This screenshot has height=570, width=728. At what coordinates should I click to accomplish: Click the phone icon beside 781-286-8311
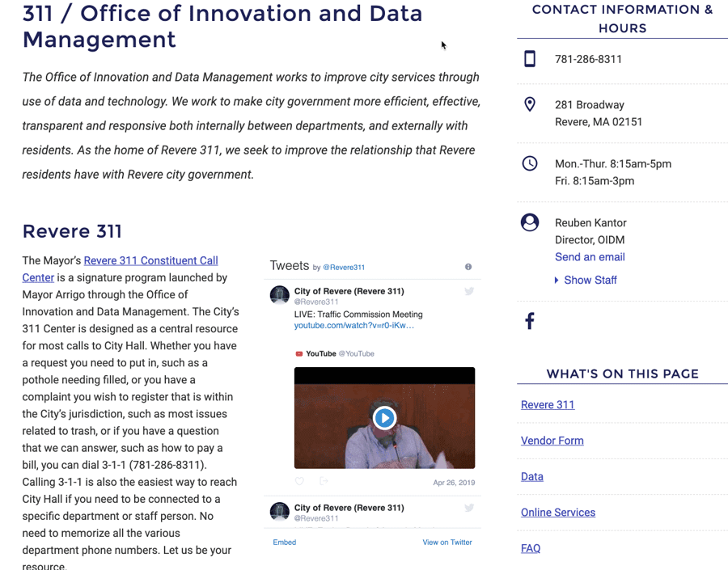pos(530,59)
